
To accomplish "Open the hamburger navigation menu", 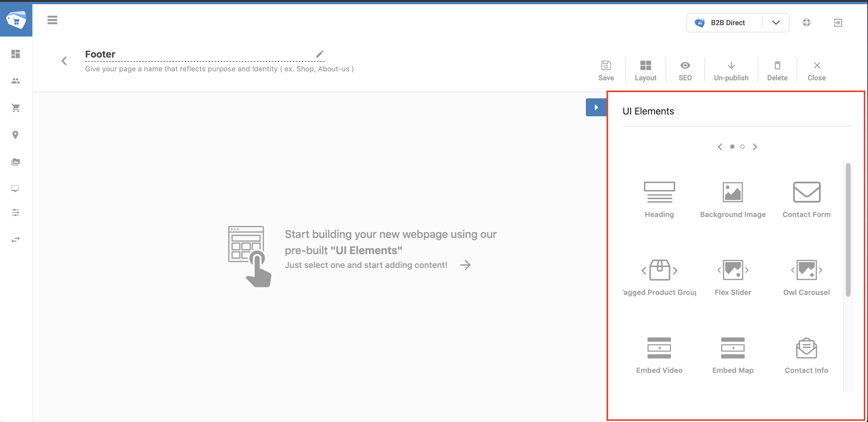I will click(52, 20).
